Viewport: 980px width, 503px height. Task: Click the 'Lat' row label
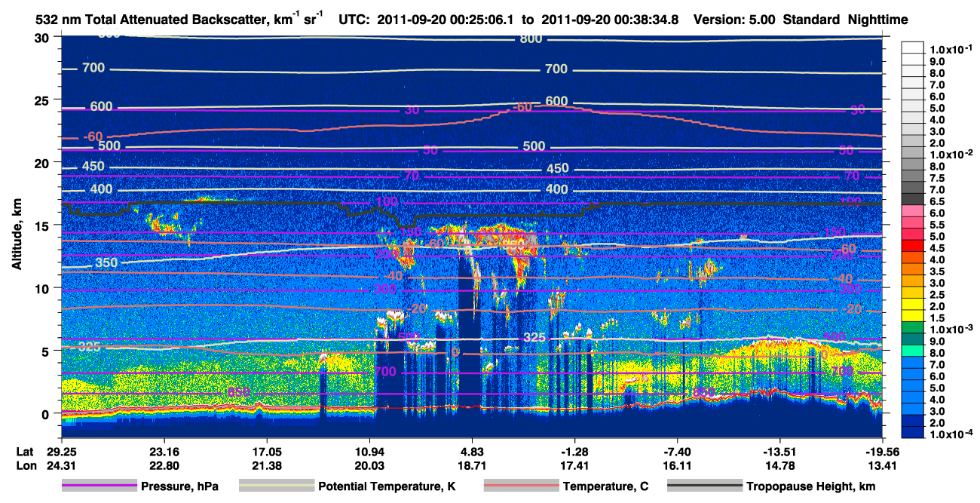pyautogui.click(x=26, y=451)
